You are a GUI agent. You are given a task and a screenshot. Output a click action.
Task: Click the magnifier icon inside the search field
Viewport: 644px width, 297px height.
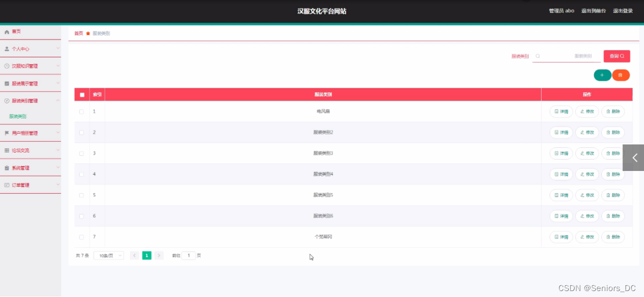click(538, 56)
